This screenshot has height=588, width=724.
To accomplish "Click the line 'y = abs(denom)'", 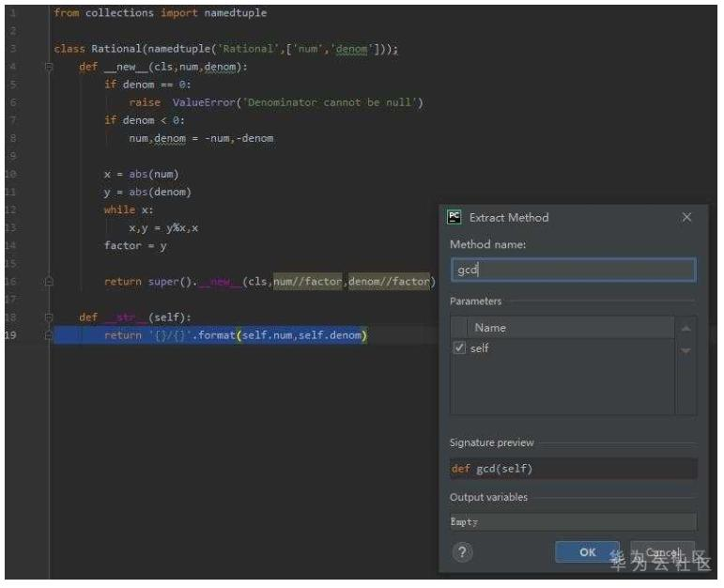I will [147, 193].
